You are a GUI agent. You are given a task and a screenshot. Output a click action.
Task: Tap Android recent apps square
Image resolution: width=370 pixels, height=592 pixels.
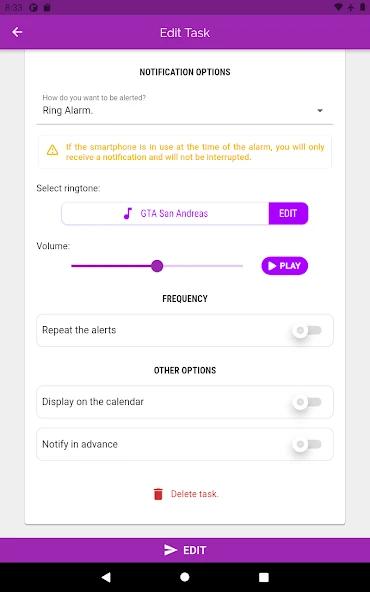pyautogui.click(x=264, y=577)
